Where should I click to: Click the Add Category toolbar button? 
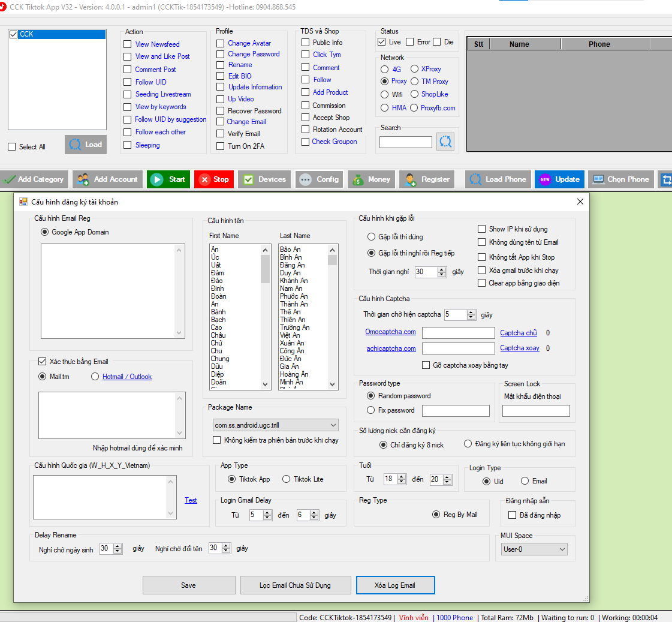(x=34, y=179)
